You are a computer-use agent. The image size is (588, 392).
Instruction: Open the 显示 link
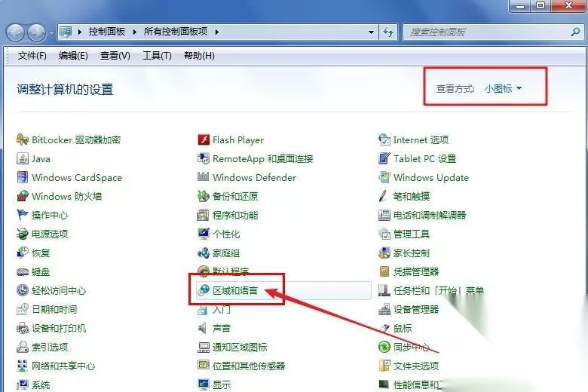click(x=222, y=385)
